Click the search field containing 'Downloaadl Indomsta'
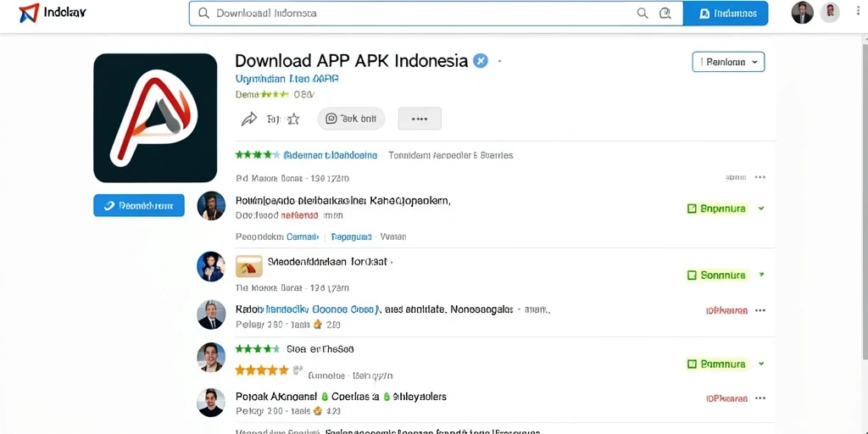Screen dimensions: 868x434 pyautogui.click(x=436, y=14)
